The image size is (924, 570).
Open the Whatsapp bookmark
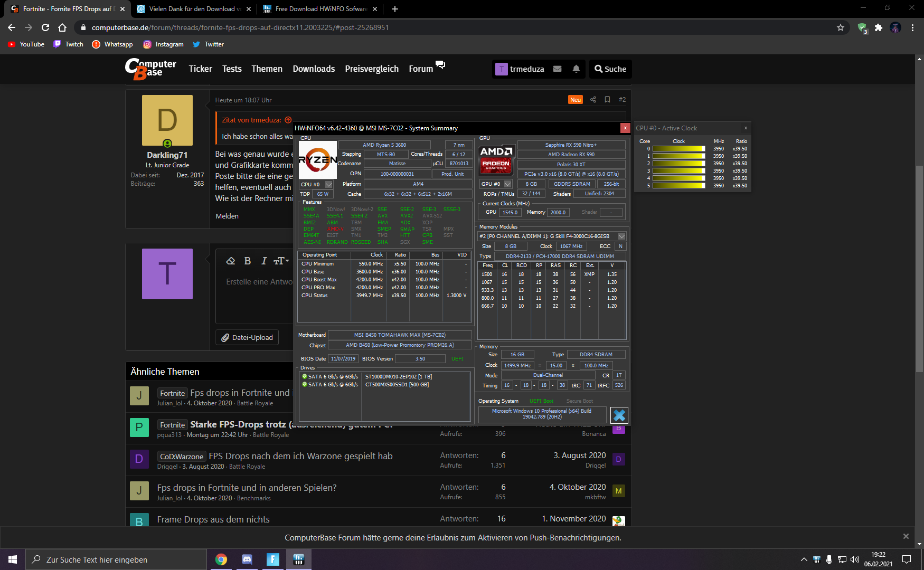[112, 44]
